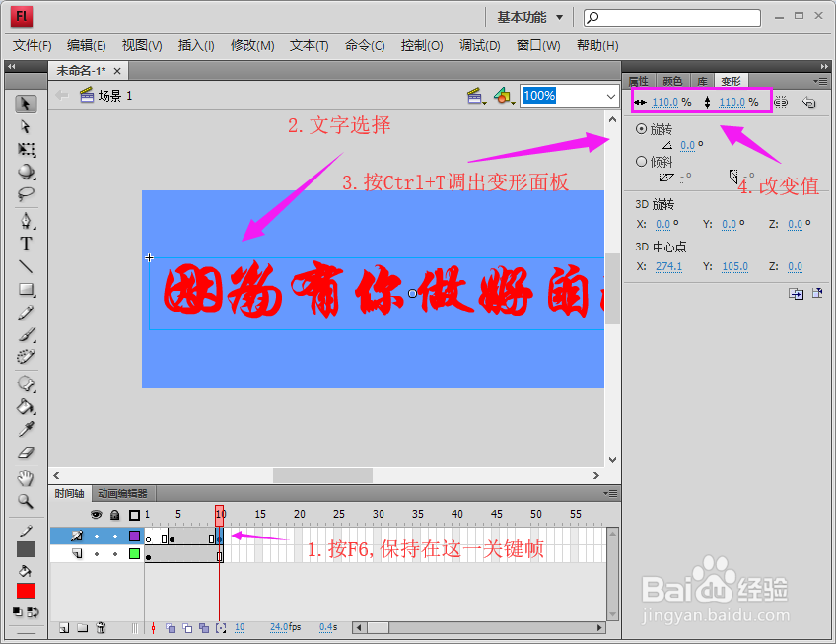
Task: Click the search input field
Action: [672, 17]
